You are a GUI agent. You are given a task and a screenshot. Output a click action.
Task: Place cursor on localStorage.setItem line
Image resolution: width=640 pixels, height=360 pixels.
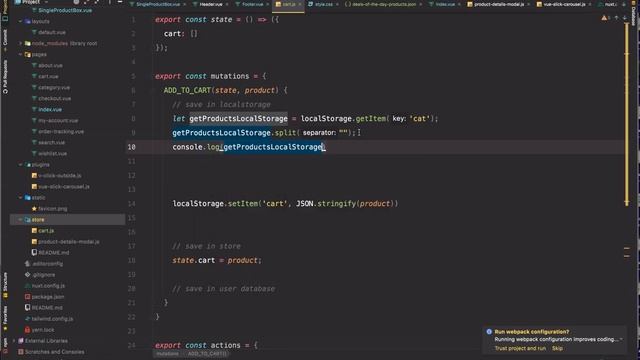tap(285, 203)
